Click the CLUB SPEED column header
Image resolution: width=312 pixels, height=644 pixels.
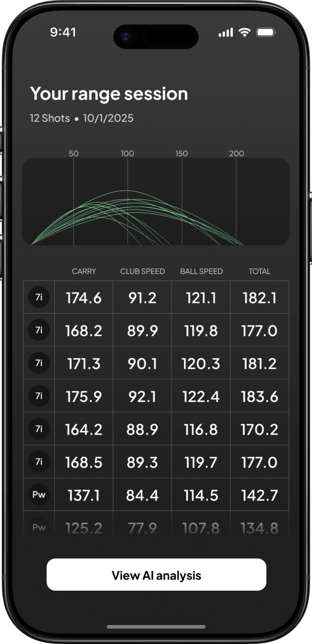[142, 271]
